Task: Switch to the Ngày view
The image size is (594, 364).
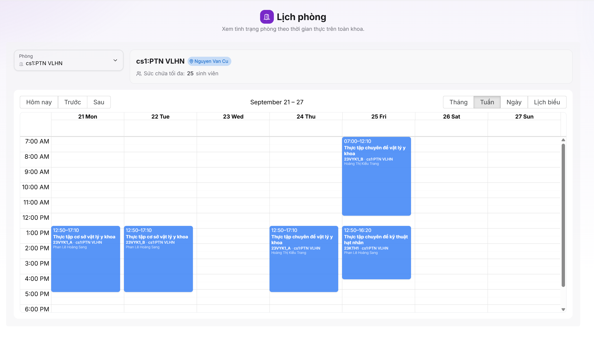Action: point(514,102)
